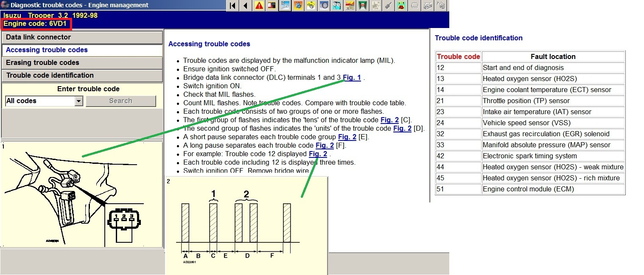
Task: Open the Data link connector section
Action: pos(82,37)
